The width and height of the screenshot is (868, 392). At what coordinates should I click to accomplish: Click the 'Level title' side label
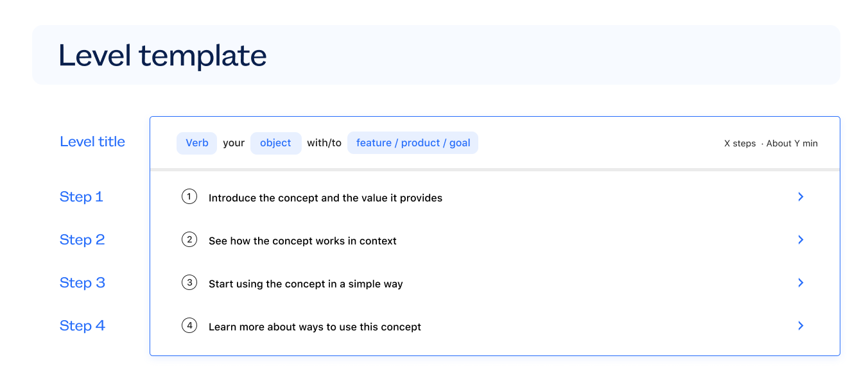click(92, 142)
